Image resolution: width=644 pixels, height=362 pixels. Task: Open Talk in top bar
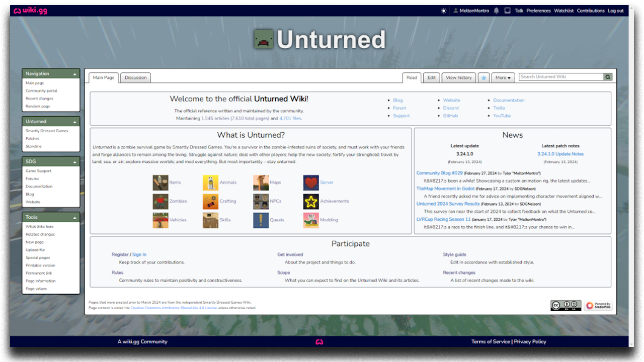coord(519,11)
